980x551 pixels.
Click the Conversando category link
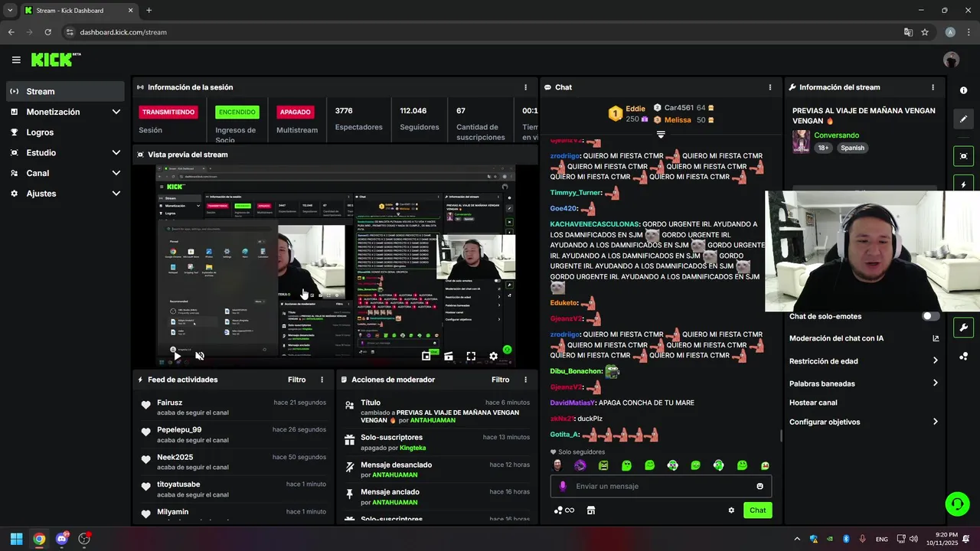click(836, 135)
